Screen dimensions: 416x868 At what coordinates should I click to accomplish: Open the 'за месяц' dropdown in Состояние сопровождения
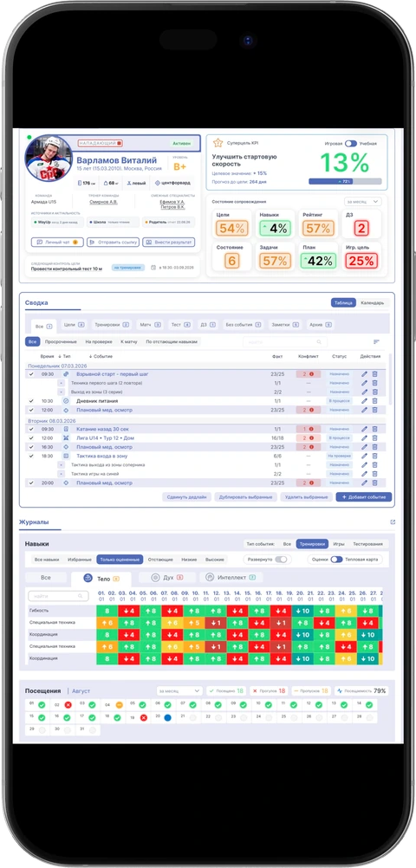(x=362, y=202)
